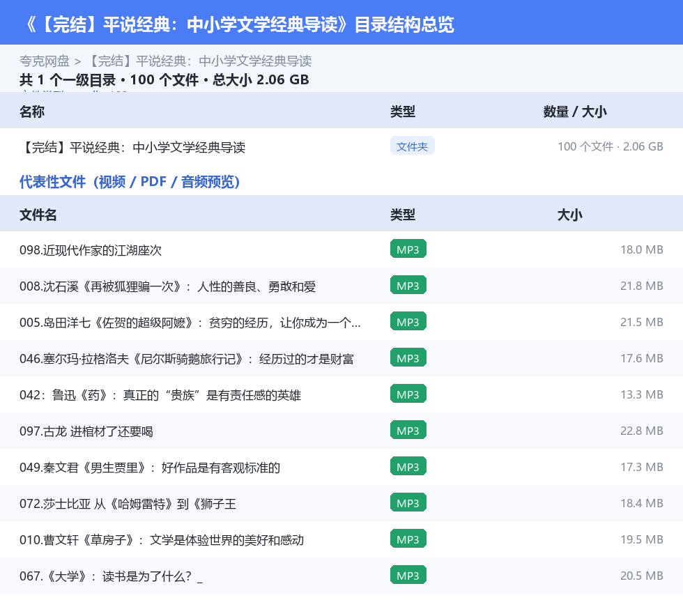Click the 夸克网盘 breadcrumb link

pyautogui.click(x=45, y=61)
